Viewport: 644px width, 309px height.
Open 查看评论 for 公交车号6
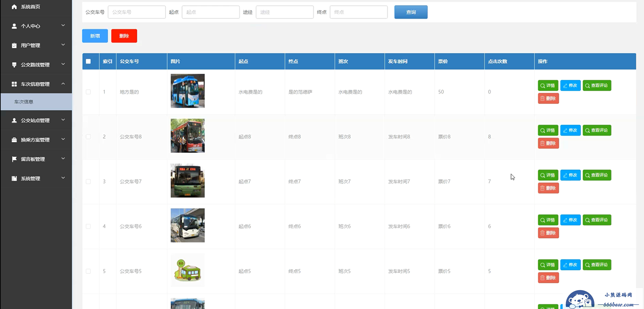(597, 220)
